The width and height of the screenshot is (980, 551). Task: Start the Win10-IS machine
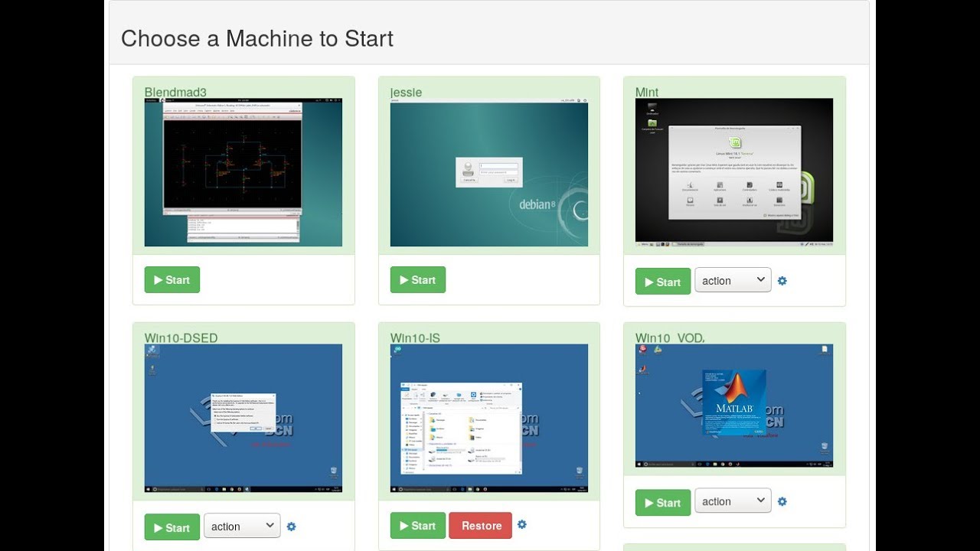coord(418,526)
